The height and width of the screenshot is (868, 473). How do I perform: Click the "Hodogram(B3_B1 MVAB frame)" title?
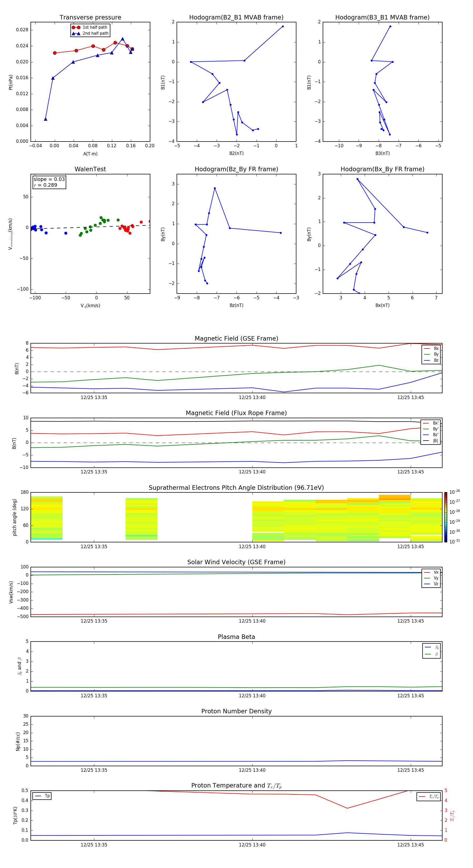[382, 17]
